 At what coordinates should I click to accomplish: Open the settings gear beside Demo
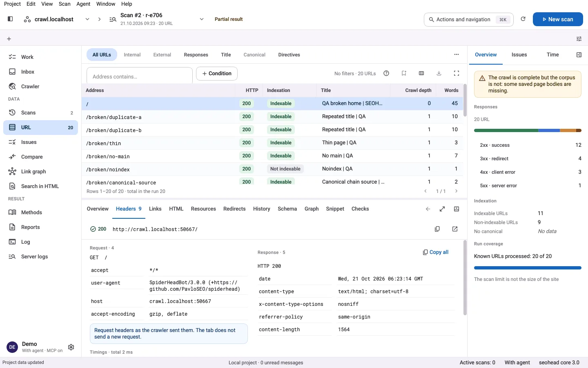tap(71, 347)
